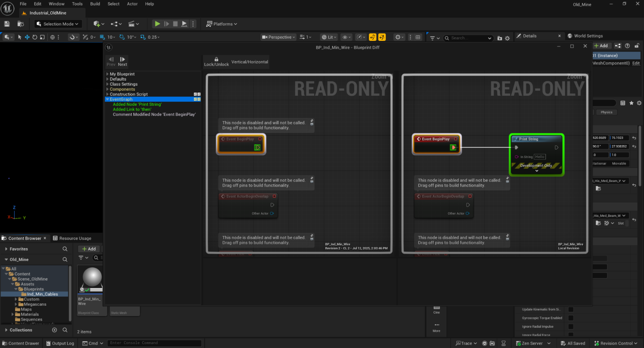Screen dimensions: 644x348
Task: Select the rotate tool icon
Action: 35,37
